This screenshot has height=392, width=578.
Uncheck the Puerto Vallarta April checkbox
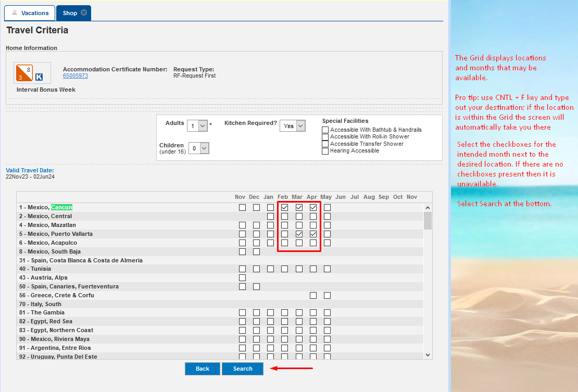[313, 234]
